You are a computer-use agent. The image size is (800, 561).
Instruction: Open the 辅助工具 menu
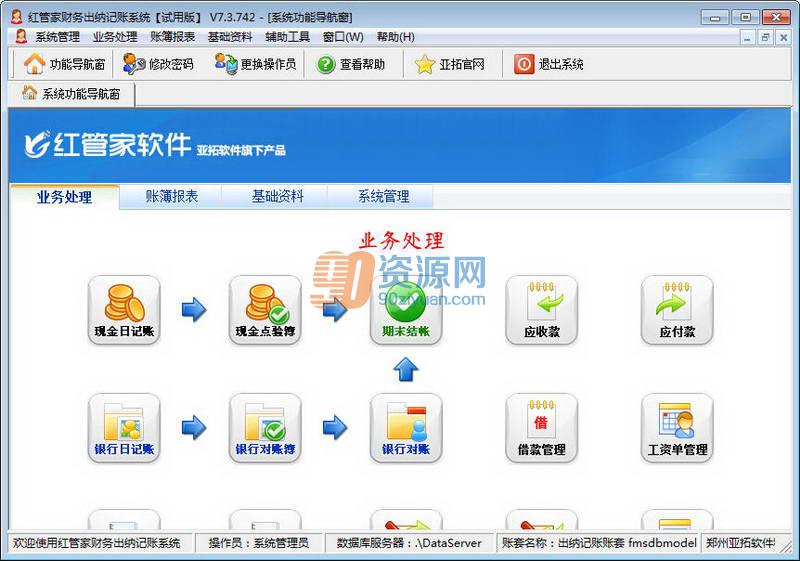tap(287, 37)
